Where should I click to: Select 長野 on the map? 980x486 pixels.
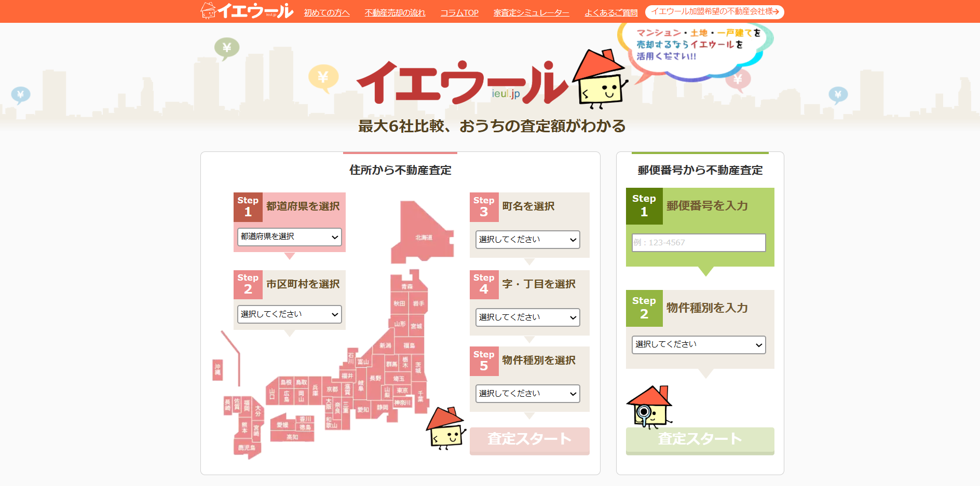pyautogui.click(x=375, y=378)
